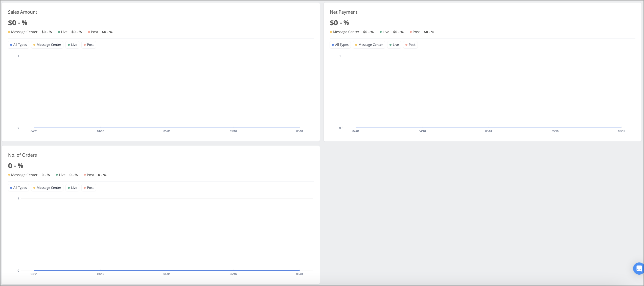The width and height of the screenshot is (644, 286).
Task: Toggle All Types filter in No. of Orders
Action: point(18,188)
